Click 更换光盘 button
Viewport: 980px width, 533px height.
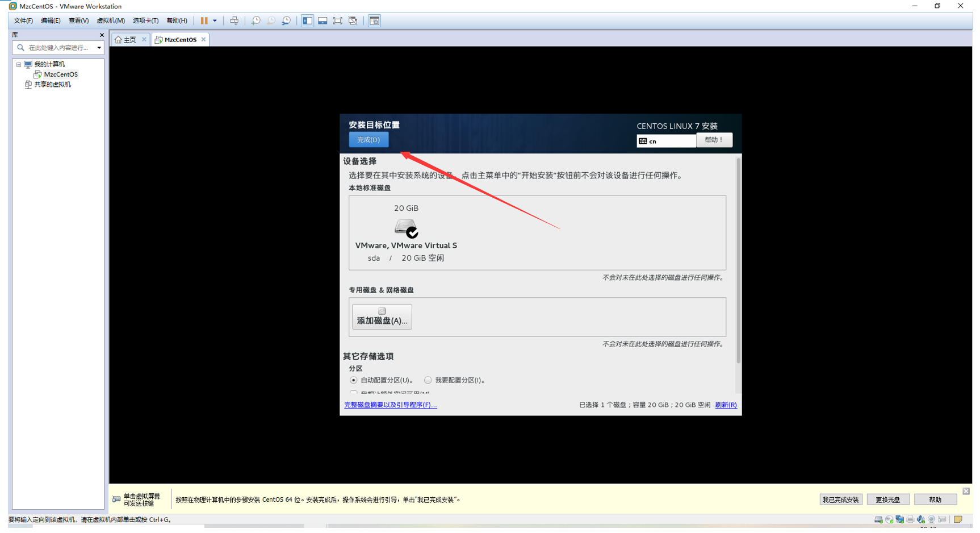[x=888, y=499]
